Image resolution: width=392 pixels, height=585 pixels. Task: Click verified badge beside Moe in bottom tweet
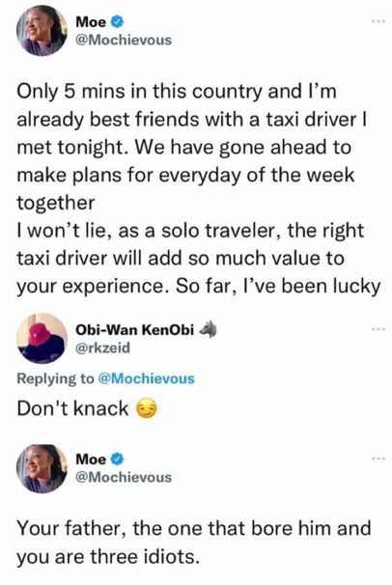click(x=117, y=460)
